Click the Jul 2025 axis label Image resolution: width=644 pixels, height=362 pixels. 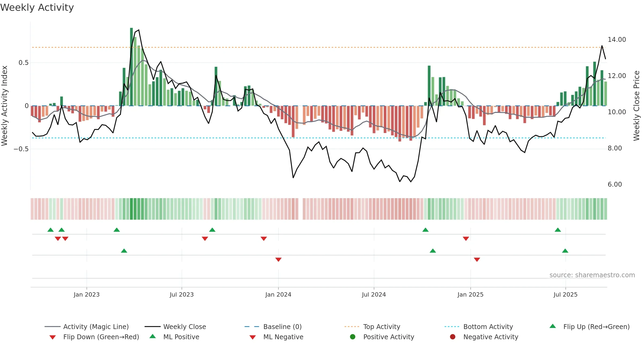click(565, 294)
